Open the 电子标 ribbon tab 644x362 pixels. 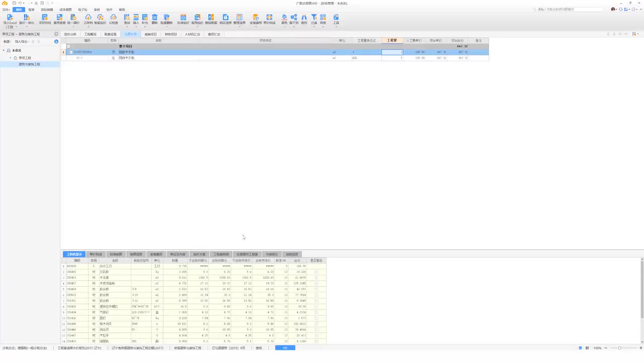point(83,10)
